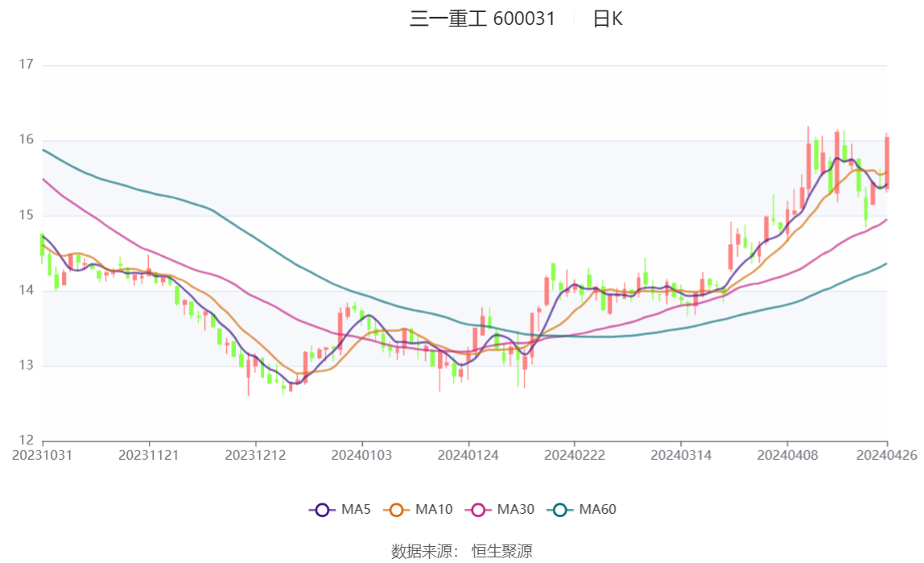Image resolution: width=924 pixels, height=563 pixels.
Task: Click the y-axis value 16
Action: (26, 139)
